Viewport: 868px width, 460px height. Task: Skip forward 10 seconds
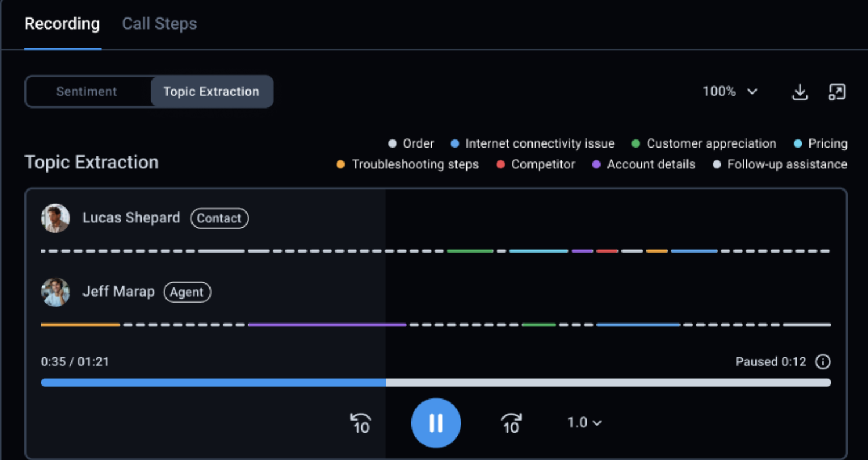[511, 423]
